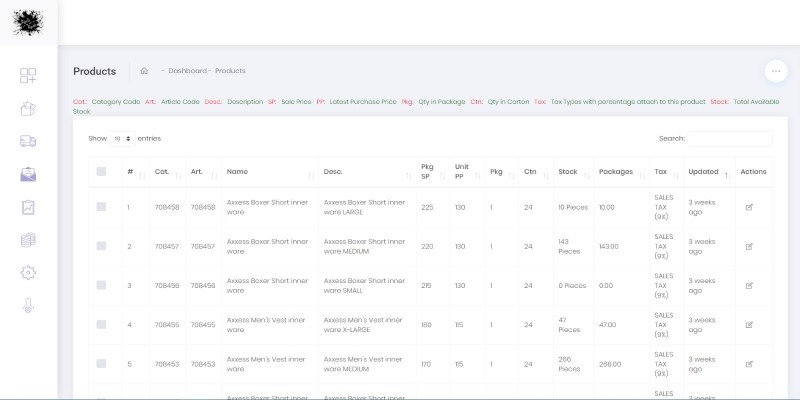The width and height of the screenshot is (800, 400).
Task: Click edit icon for row 3
Action: (750, 285)
